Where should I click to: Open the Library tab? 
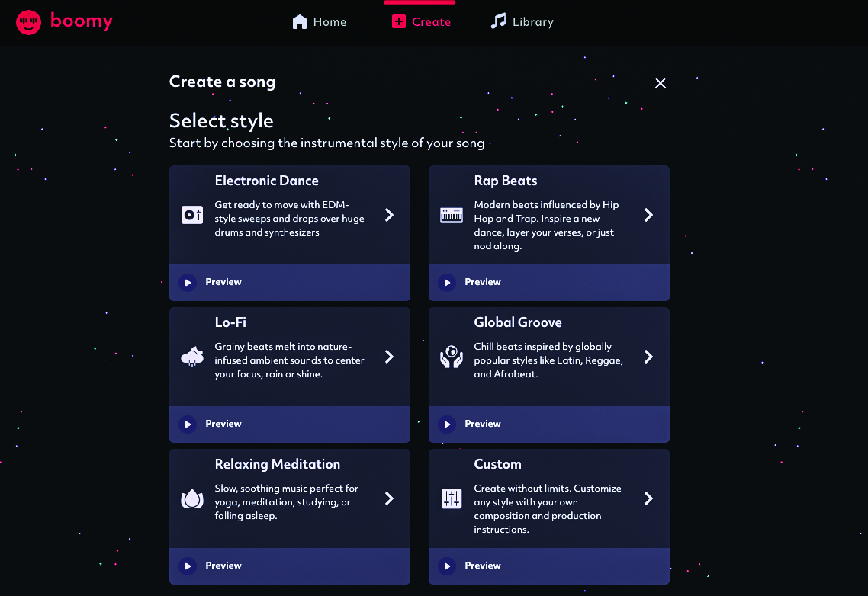(x=522, y=21)
